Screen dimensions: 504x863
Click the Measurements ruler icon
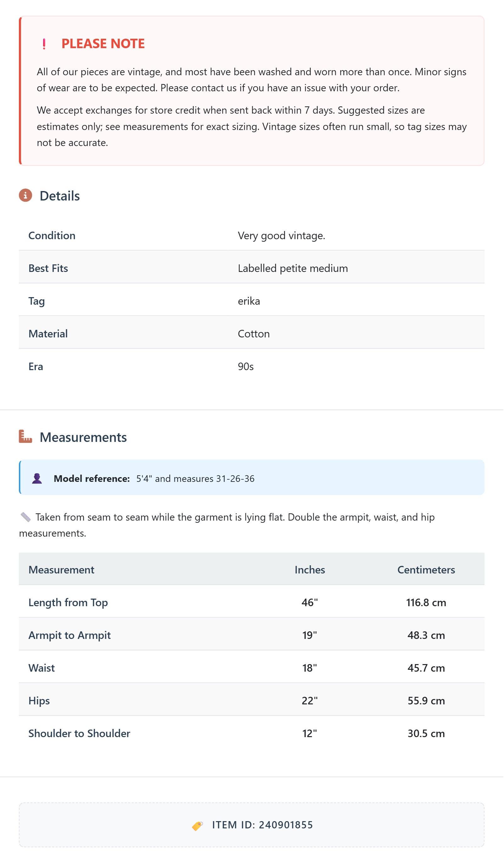(x=25, y=437)
